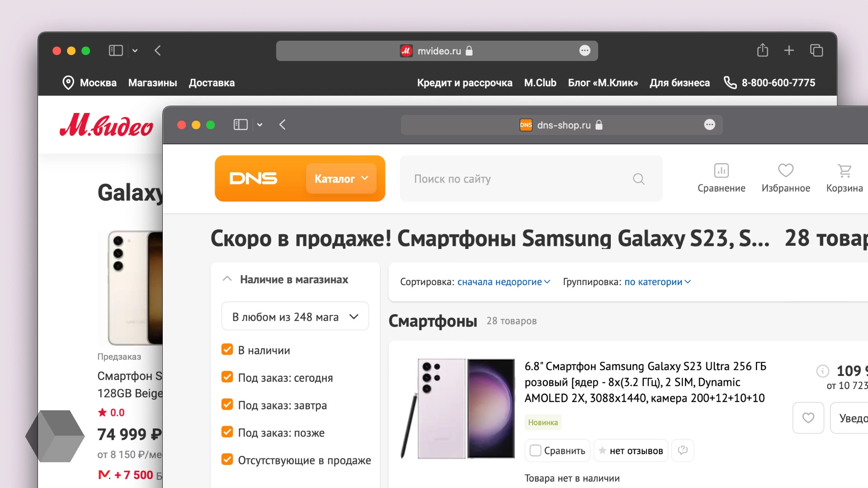The image size is (868, 488).
Task: Open Доставка in mvideo top menu
Action: click(x=212, y=83)
